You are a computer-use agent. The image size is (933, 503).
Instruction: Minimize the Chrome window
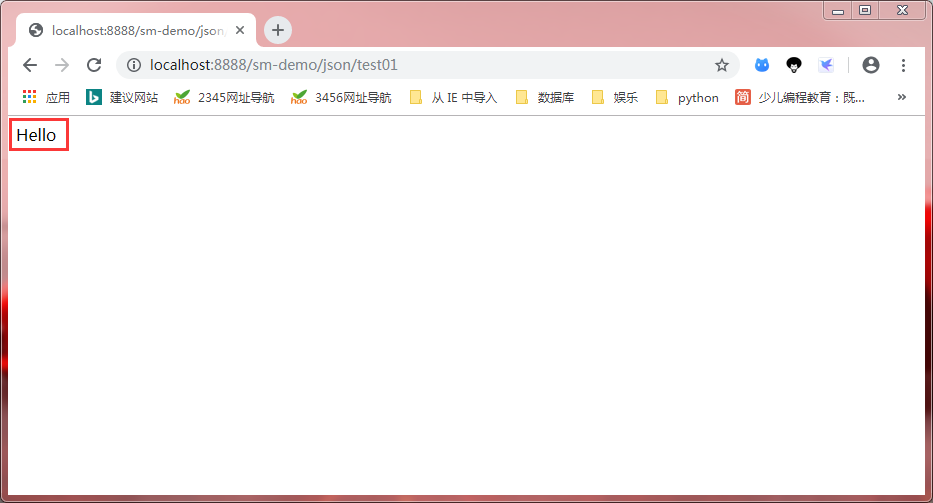point(838,10)
